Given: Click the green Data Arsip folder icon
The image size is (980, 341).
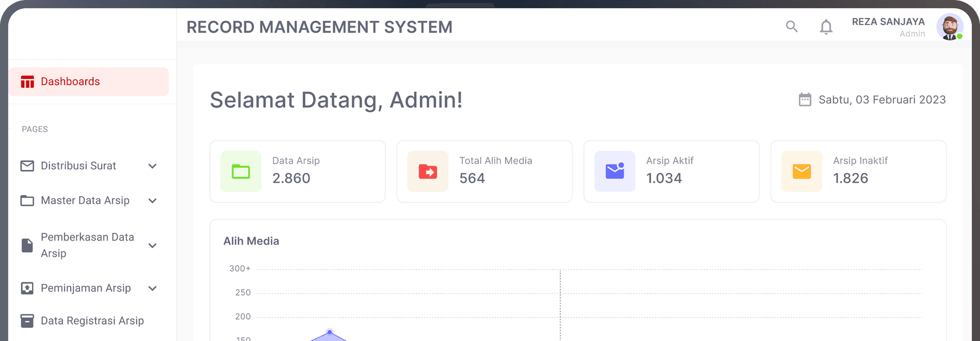Looking at the screenshot, I should pos(241,171).
